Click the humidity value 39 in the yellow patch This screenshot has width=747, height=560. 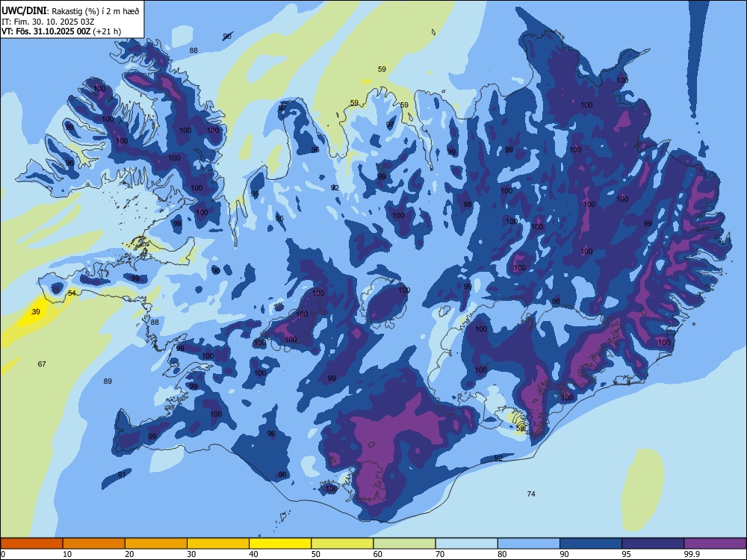tap(36, 312)
